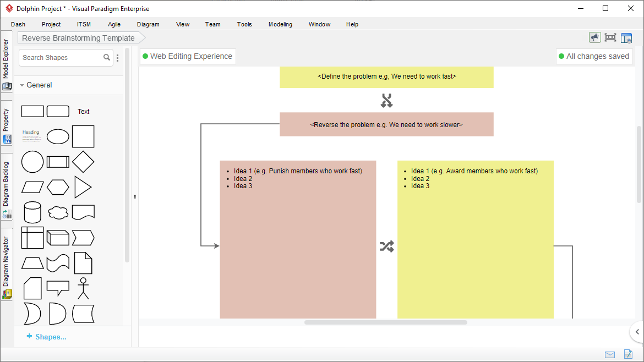The height and width of the screenshot is (362, 644).
Task: Open the mail icon in status bar
Action: 610,355
